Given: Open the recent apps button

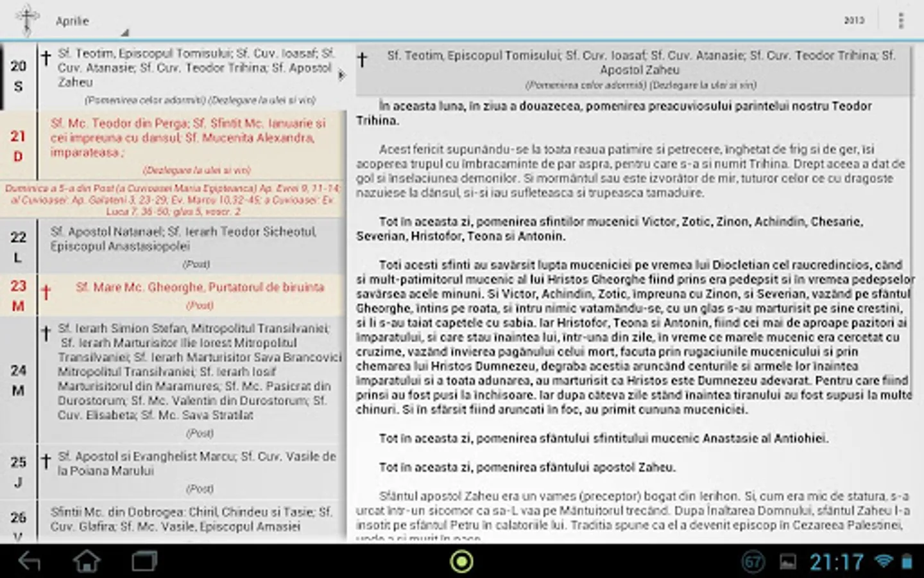Looking at the screenshot, I should click(144, 561).
